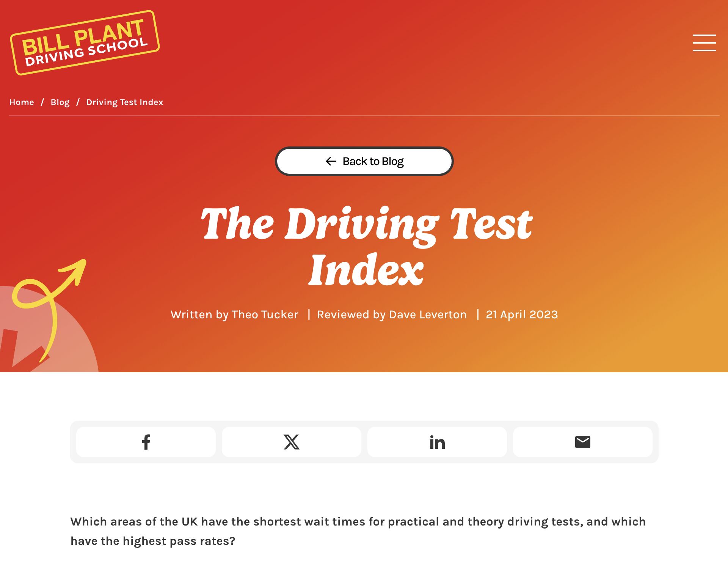Click the Theo Tucker author name
728x579 pixels.
(x=265, y=314)
